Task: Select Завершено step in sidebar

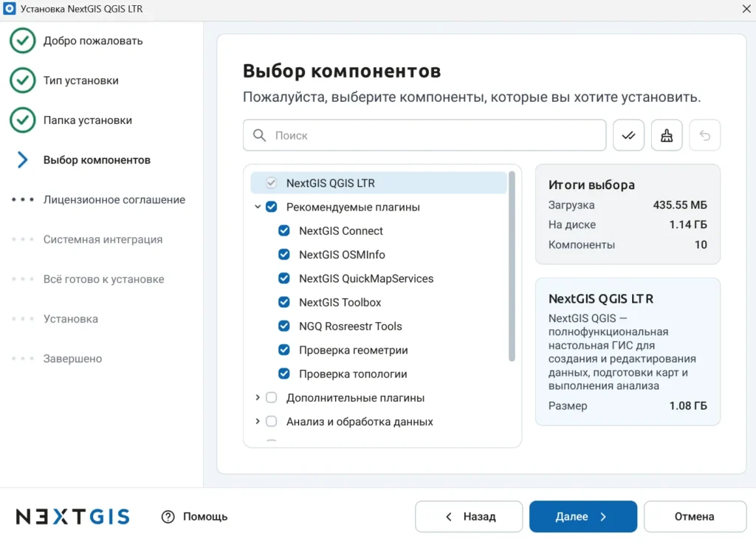Action: click(73, 359)
